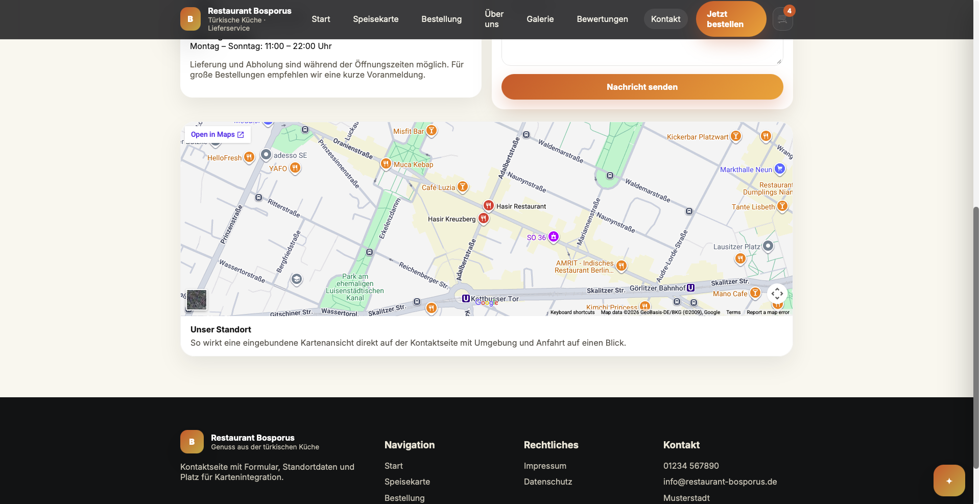Open Bestellung in the header menu

tap(442, 19)
